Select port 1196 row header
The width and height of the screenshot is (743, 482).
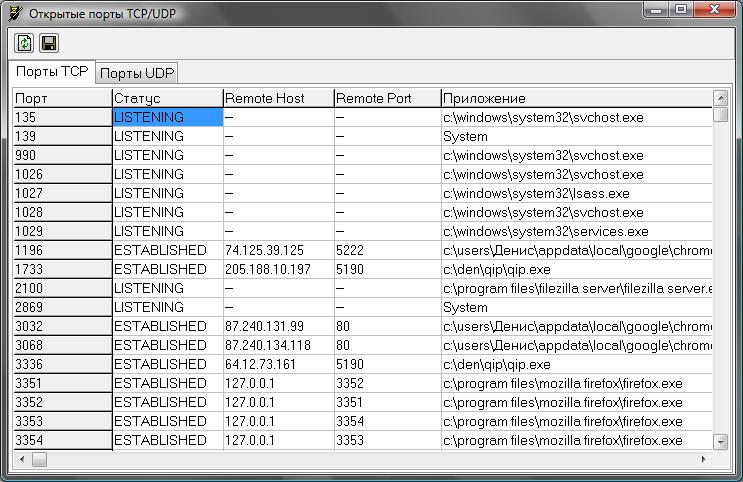63,250
